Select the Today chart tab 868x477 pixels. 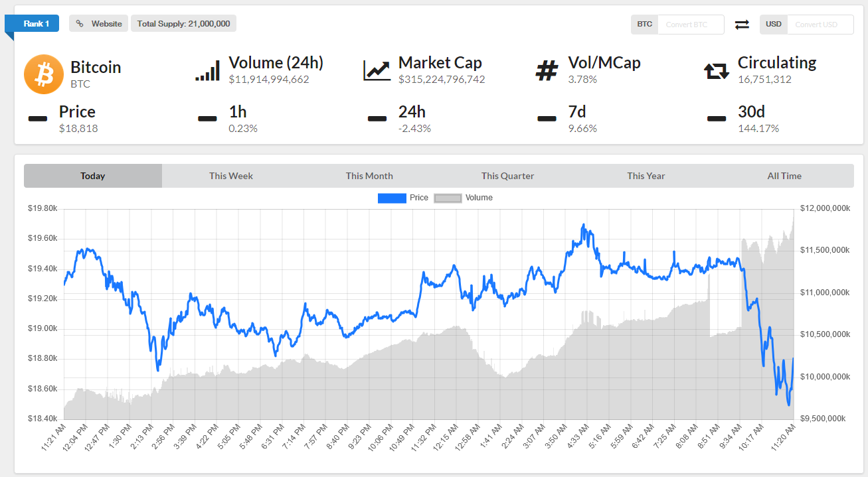93,176
